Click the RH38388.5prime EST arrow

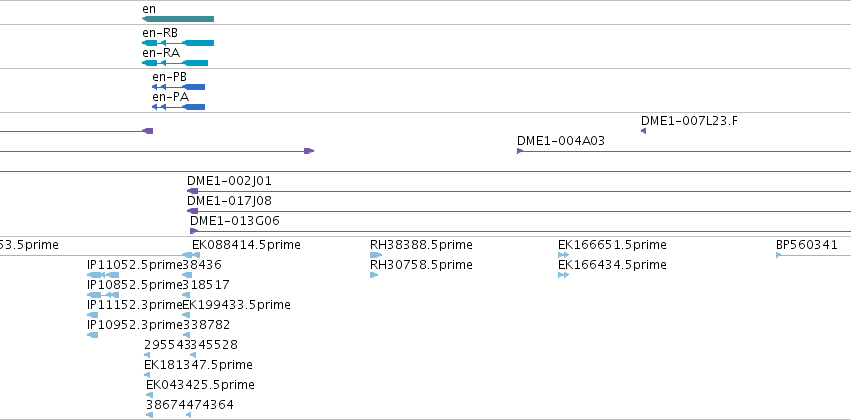click(x=376, y=255)
